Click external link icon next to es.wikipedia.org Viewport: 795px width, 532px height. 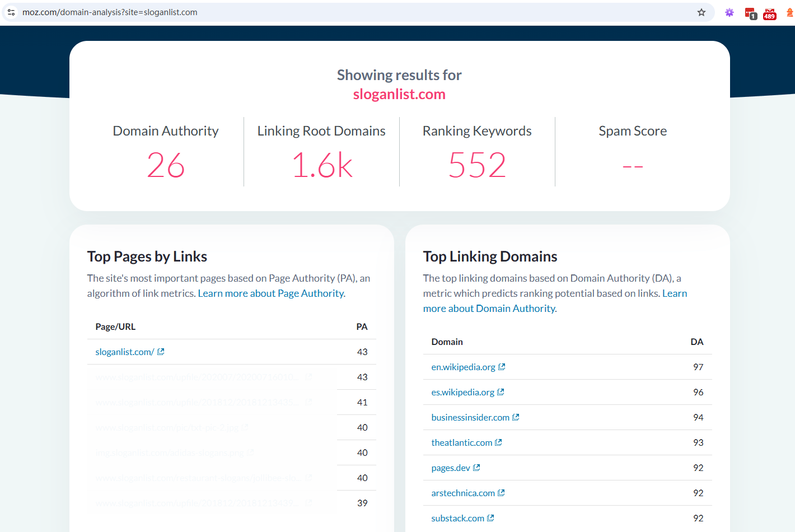501,392
